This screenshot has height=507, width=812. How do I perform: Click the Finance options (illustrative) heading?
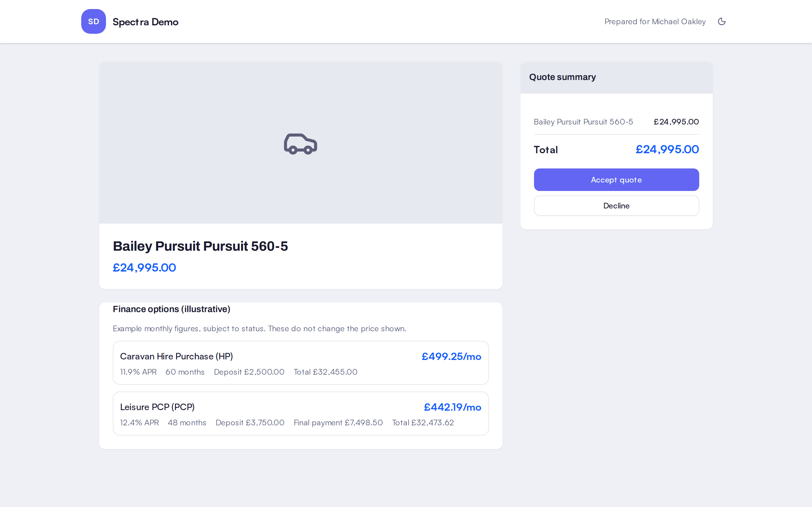[171, 309]
